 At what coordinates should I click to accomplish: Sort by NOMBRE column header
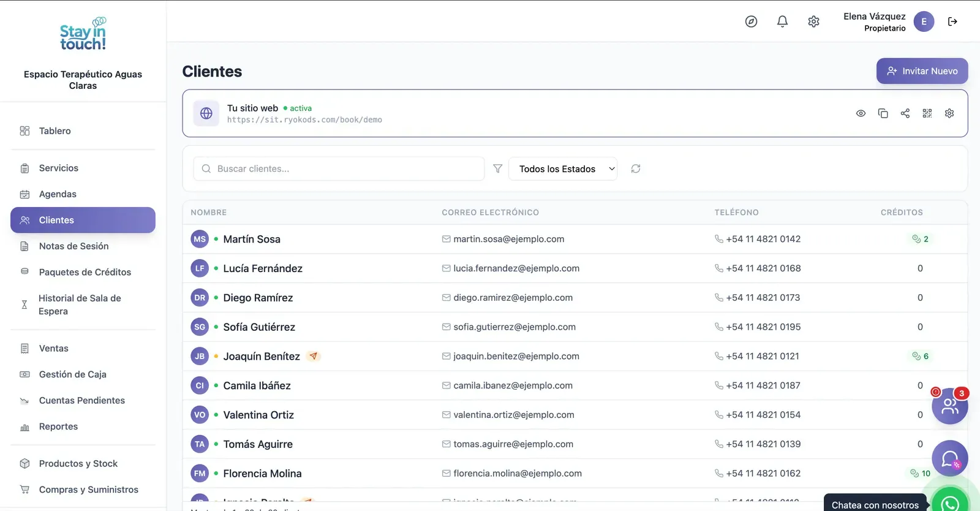tap(208, 213)
